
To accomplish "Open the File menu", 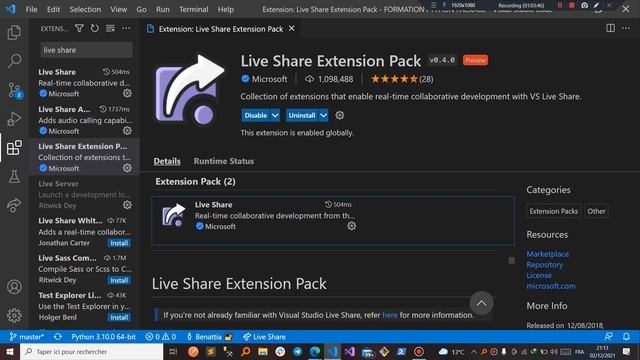I will pyautogui.click(x=31, y=9).
